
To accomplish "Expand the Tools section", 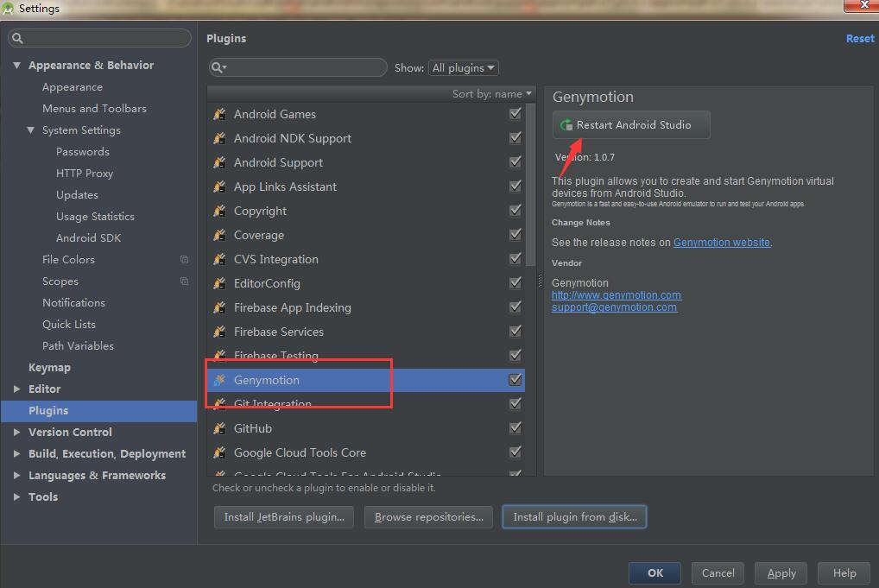I will [x=16, y=496].
